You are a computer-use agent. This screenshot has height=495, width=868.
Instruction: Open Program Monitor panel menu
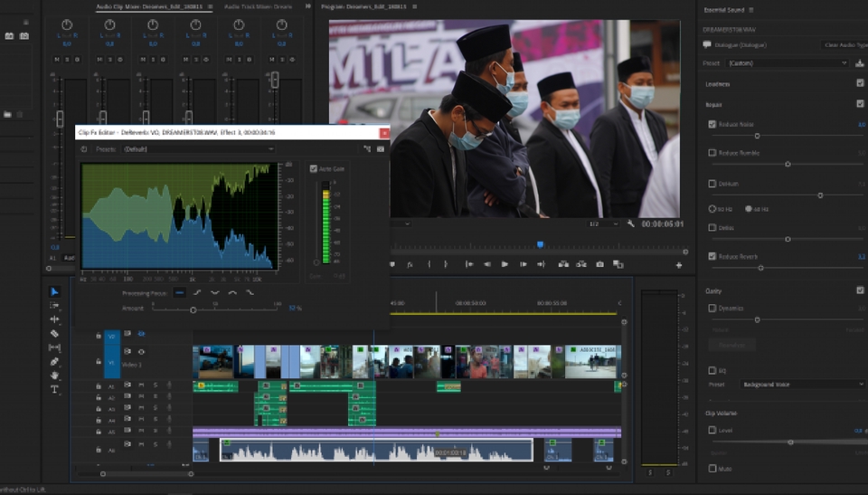(415, 6)
